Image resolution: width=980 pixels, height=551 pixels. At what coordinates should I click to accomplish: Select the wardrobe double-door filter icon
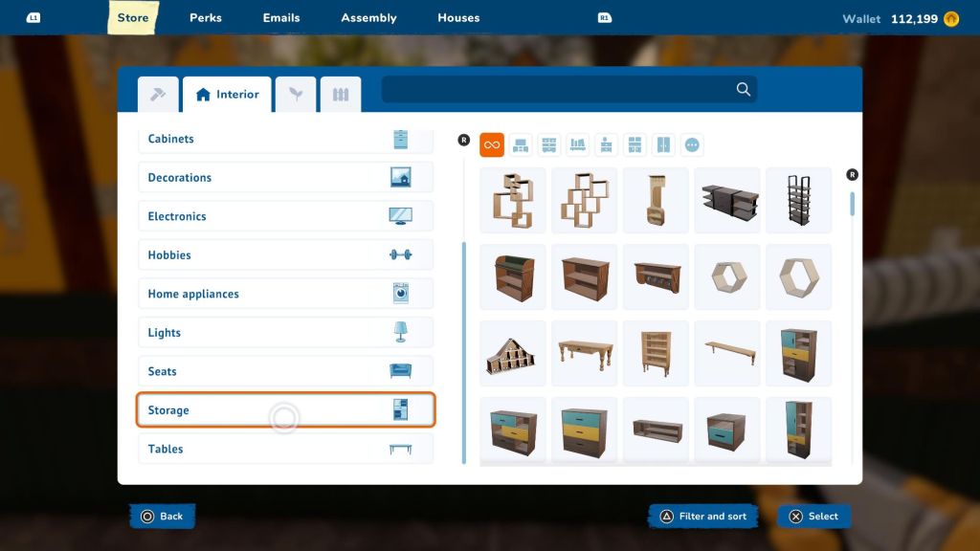point(663,145)
